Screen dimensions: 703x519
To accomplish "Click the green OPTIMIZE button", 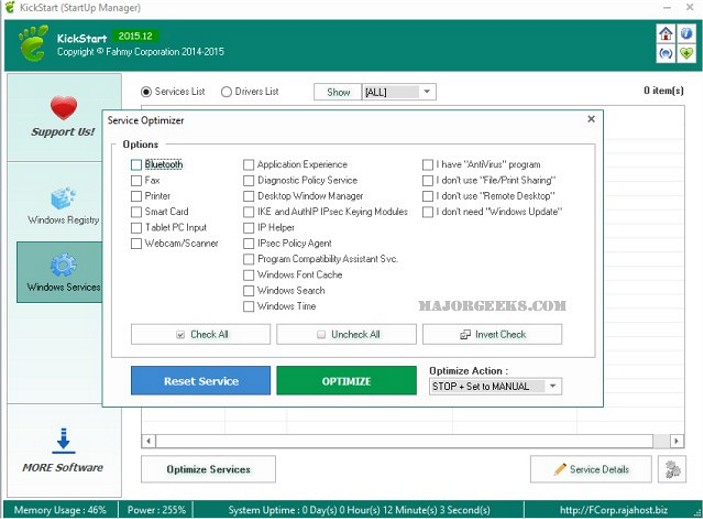I will [x=347, y=381].
